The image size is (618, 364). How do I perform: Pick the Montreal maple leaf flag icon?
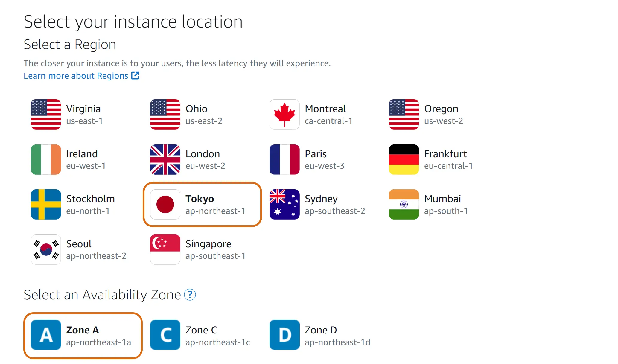[x=284, y=114]
